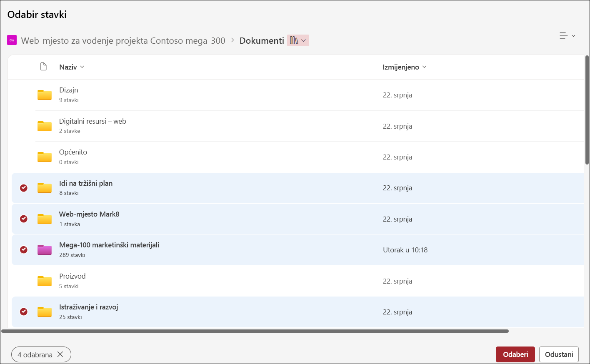Click '1 stavka' under Web-mjesto Mark8
This screenshot has width=590, height=364.
click(70, 224)
